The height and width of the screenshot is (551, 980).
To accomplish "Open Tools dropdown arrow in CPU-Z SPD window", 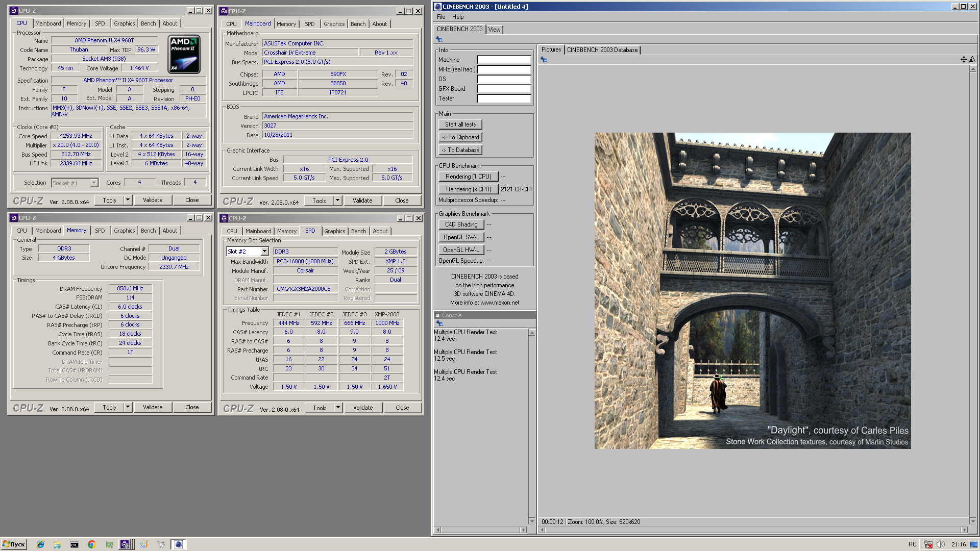I will click(338, 408).
